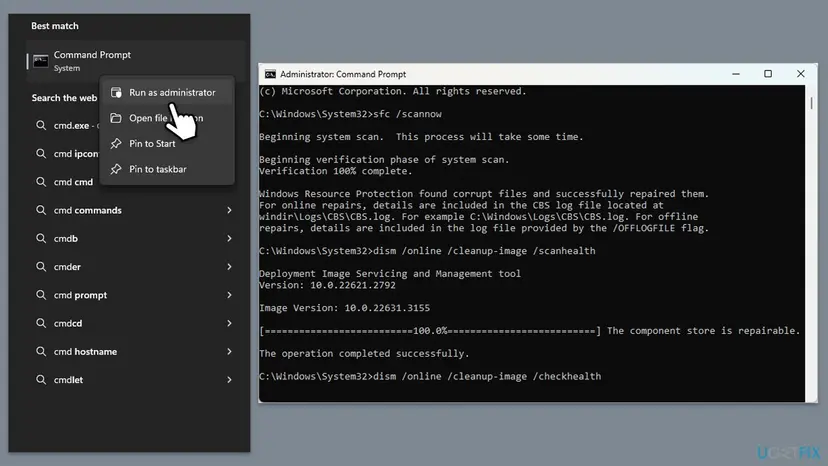This screenshot has width=828, height=466.
Task: Expand the cmdcd suggestion chevron
Action: pyautogui.click(x=229, y=323)
